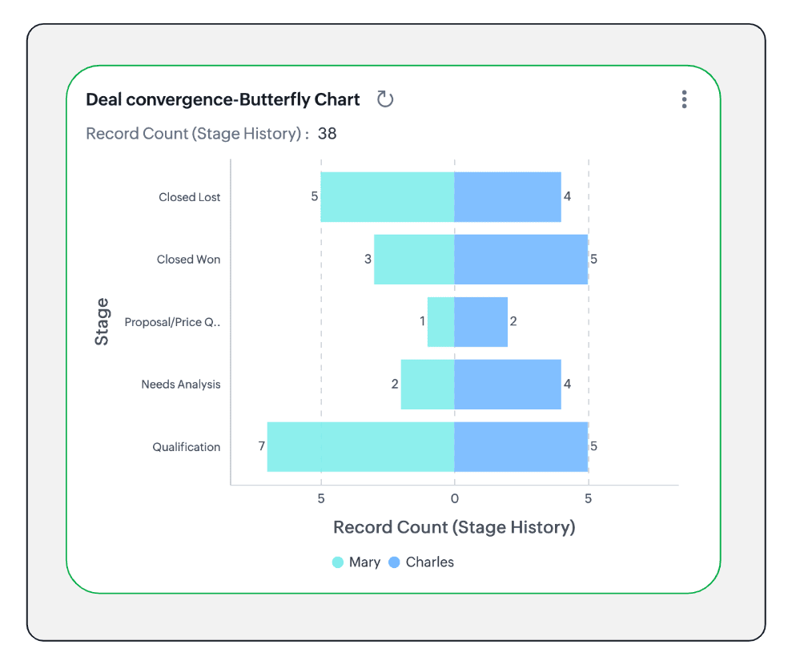Select Mary's Qualification bar
Screen dimensions: 812x665
[x=360, y=447]
